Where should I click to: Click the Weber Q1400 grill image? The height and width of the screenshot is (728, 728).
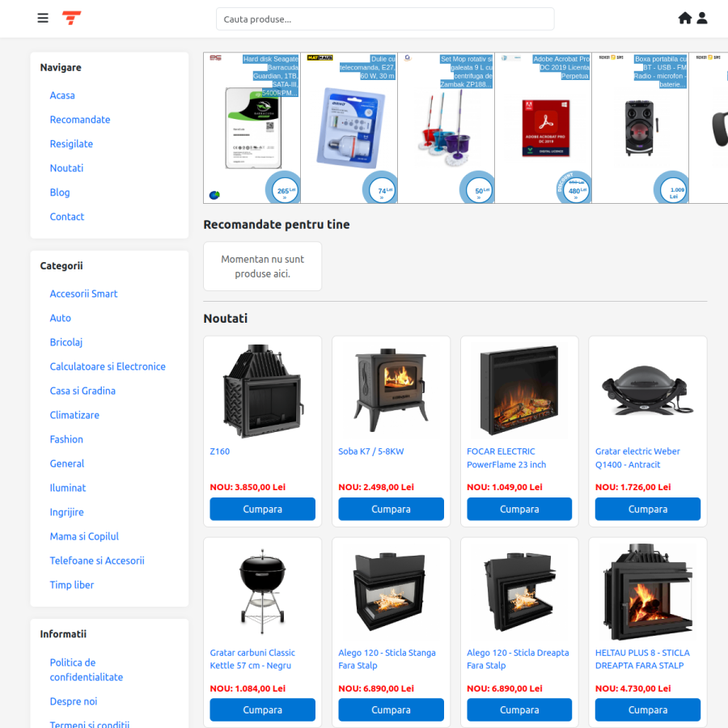648,391
